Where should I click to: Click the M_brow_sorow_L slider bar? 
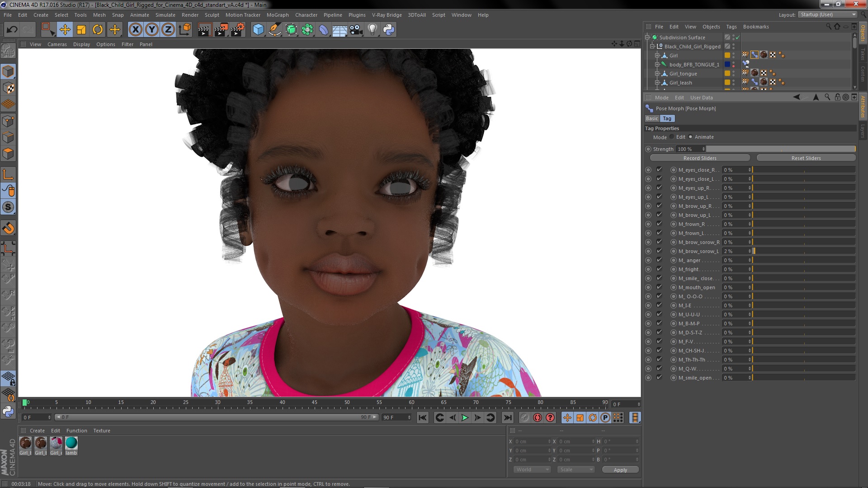coord(804,251)
